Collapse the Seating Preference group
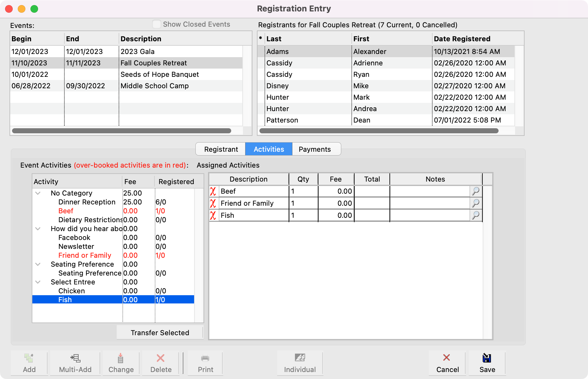The width and height of the screenshot is (588, 379). [x=38, y=264]
